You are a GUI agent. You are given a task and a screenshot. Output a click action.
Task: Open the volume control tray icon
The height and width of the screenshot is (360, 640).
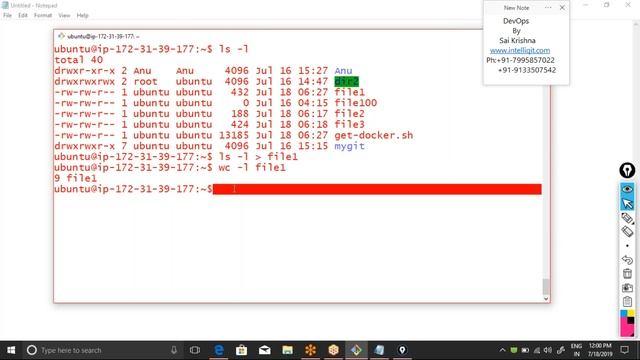(x=548, y=350)
